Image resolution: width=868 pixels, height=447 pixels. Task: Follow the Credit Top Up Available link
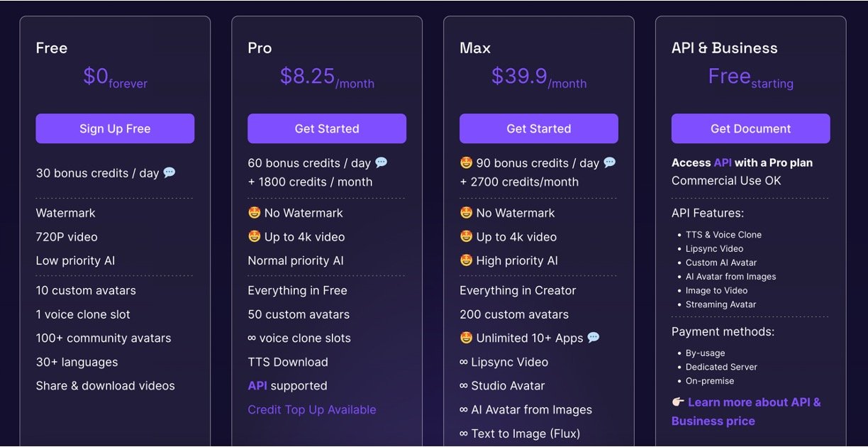[312, 409]
